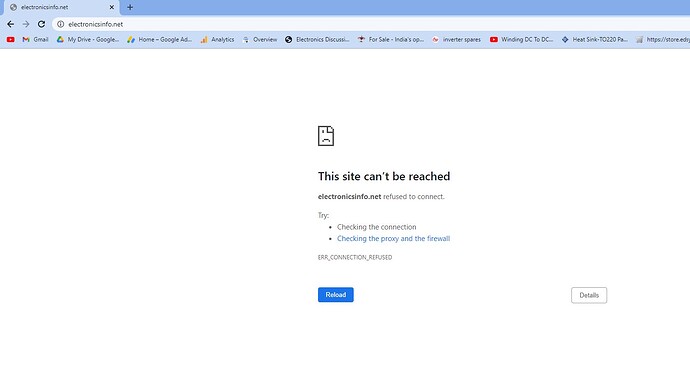Go back with the browser back arrow
Viewport: 690px width, 391px height.
pyautogui.click(x=11, y=24)
